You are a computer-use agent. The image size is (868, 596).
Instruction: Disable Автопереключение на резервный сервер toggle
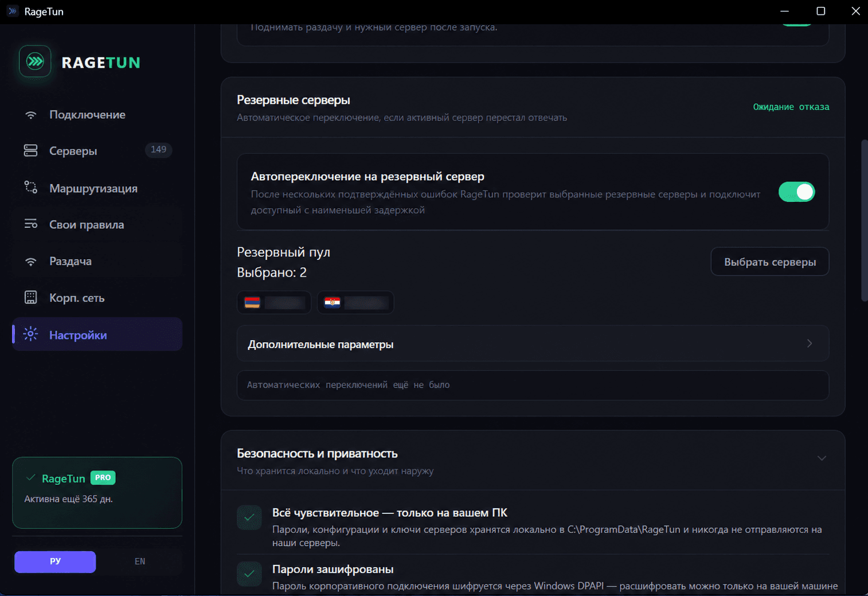coord(796,192)
